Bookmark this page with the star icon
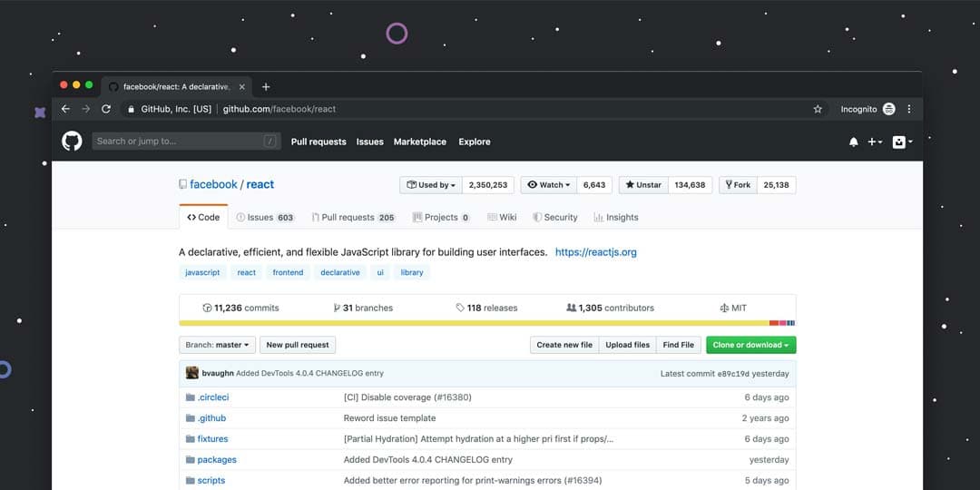This screenshot has width=980, height=490. [x=818, y=109]
